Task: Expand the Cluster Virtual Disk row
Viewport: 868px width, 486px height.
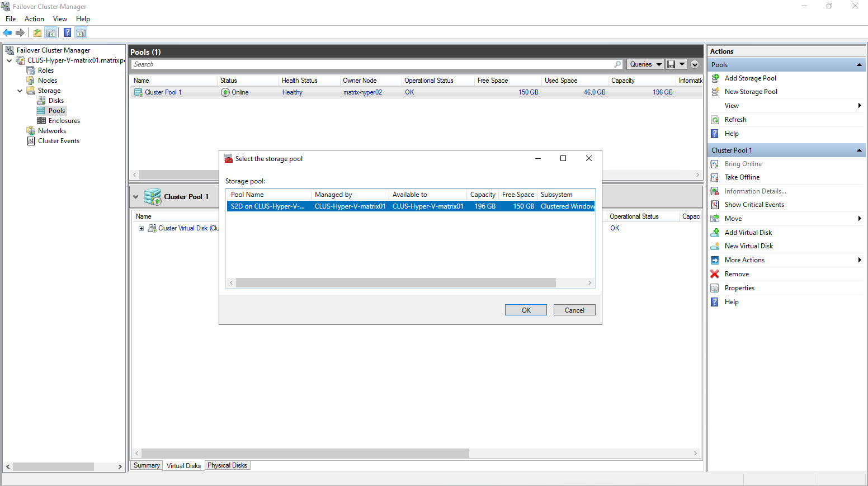Action: pyautogui.click(x=141, y=228)
